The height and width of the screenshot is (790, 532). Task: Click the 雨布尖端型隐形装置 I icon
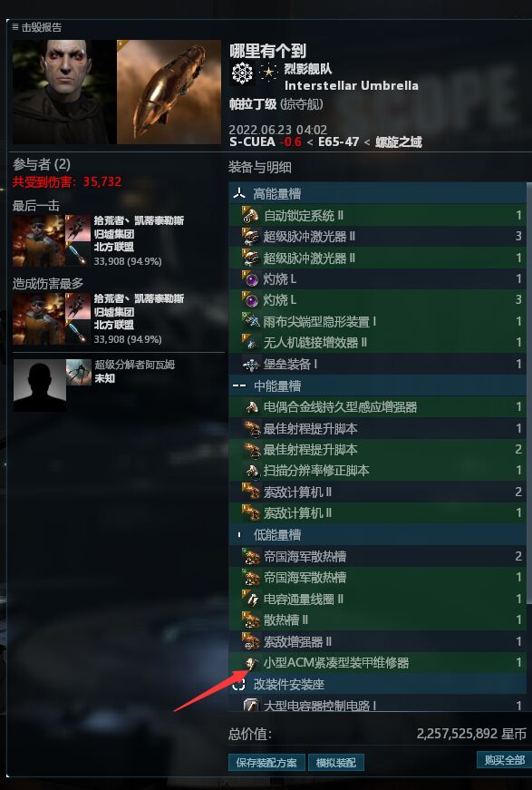click(250, 321)
